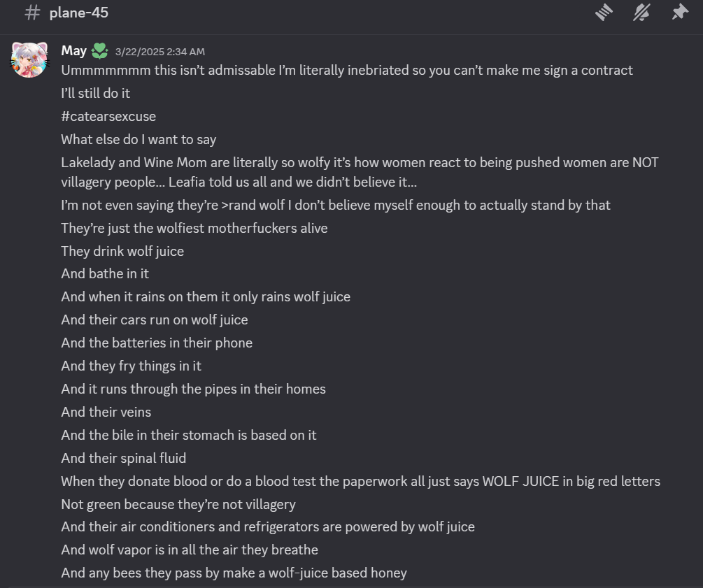Click the wolf-juice based honey message
This screenshot has width=703, height=588.
[x=234, y=573]
